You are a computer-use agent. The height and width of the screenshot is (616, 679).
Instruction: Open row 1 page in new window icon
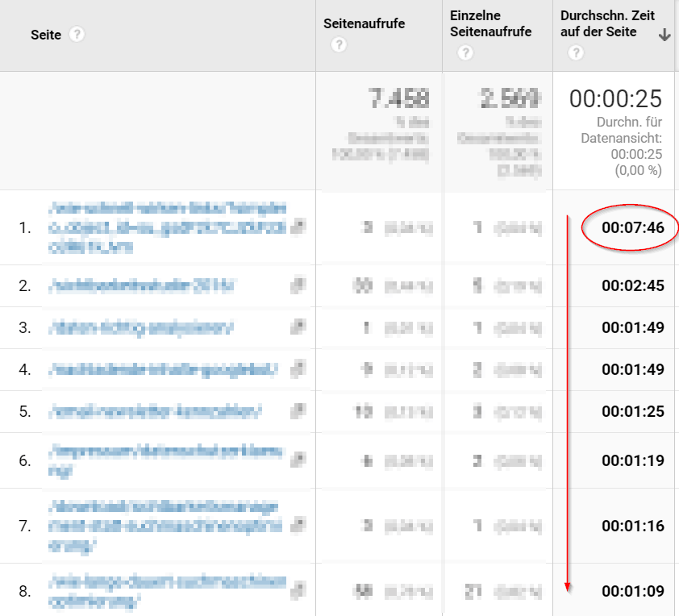click(298, 227)
